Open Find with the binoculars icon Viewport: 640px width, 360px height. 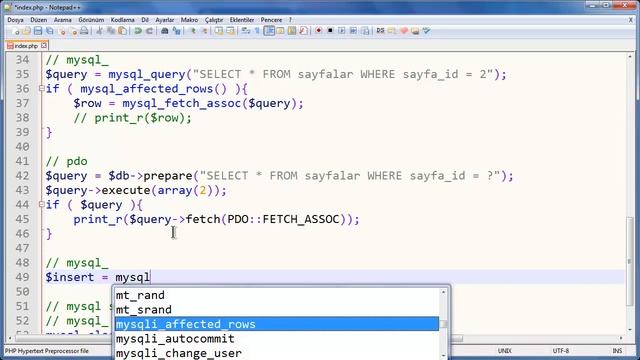point(165,31)
